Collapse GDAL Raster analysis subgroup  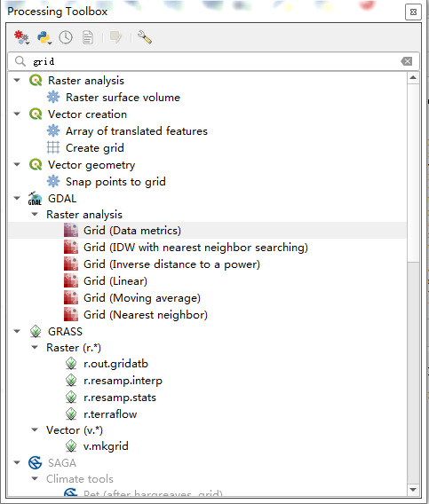point(35,214)
